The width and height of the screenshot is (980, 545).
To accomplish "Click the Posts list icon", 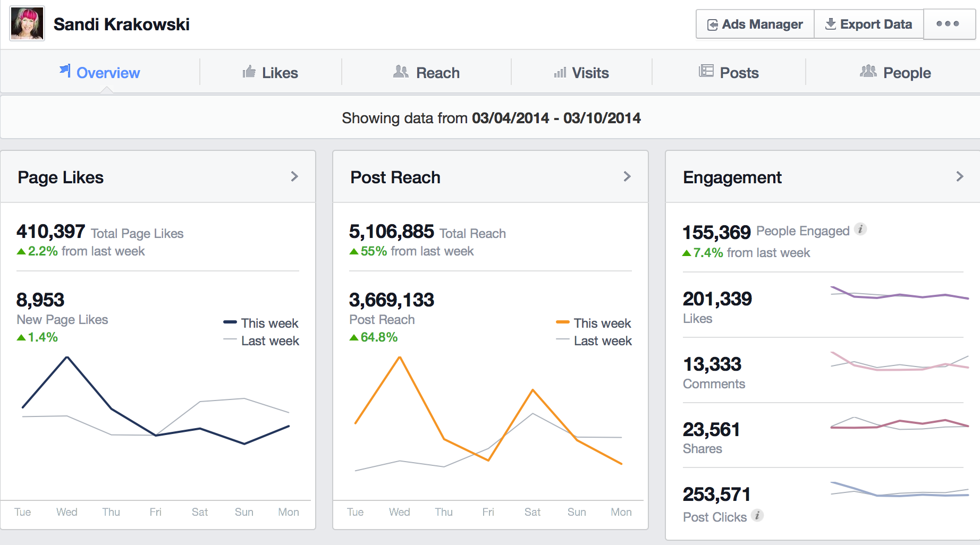I will pyautogui.click(x=706, y=71).
